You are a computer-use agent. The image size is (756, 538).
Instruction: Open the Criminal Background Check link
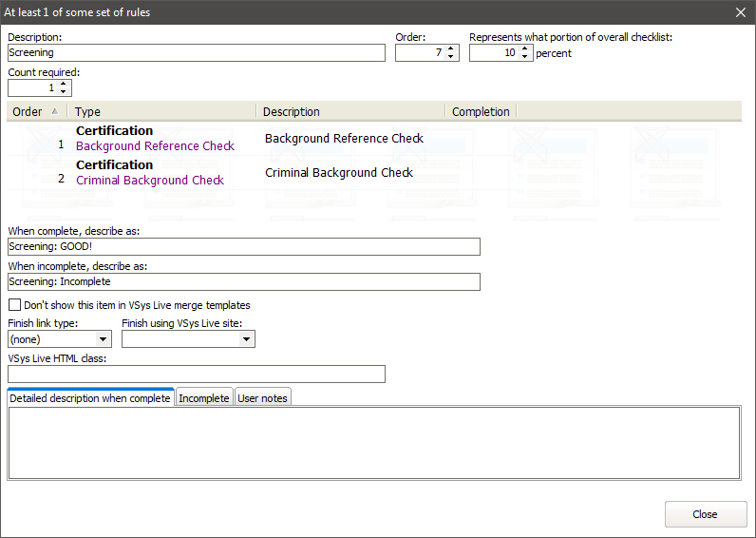click(150, 181)
